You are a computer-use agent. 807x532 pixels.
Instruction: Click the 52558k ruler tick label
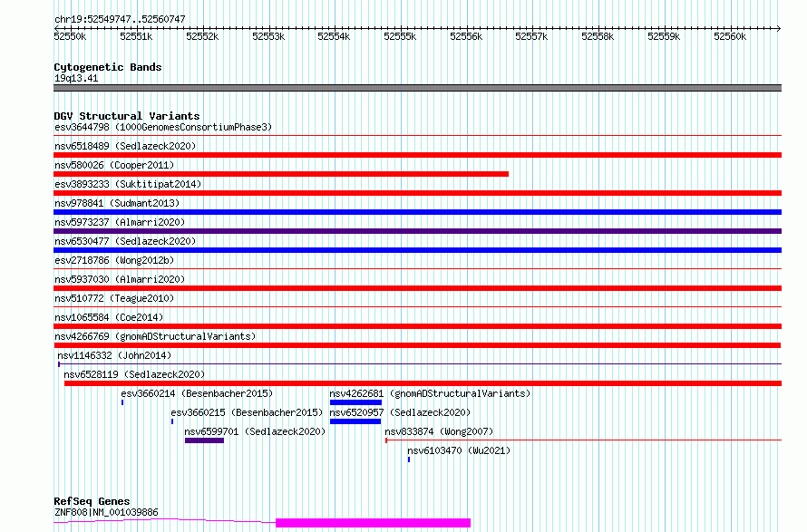coord(598,36)
